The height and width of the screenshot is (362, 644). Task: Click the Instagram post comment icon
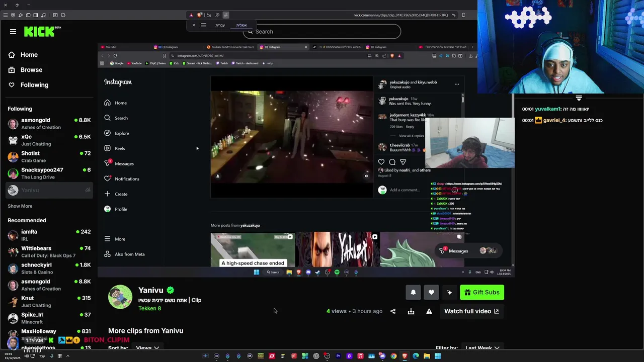click(x=392, y=162)
